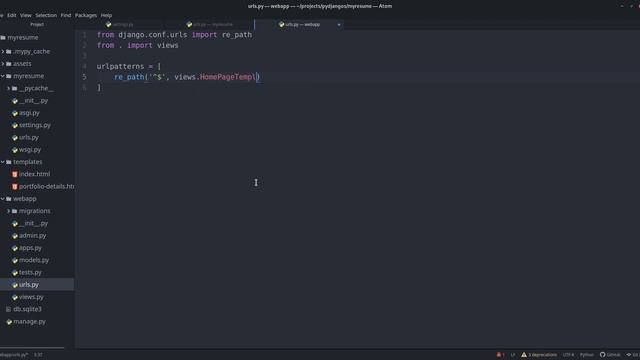Open __init__.py inside the webapp folder
This screenshot has height=360, width=640.
click(33, 223)
